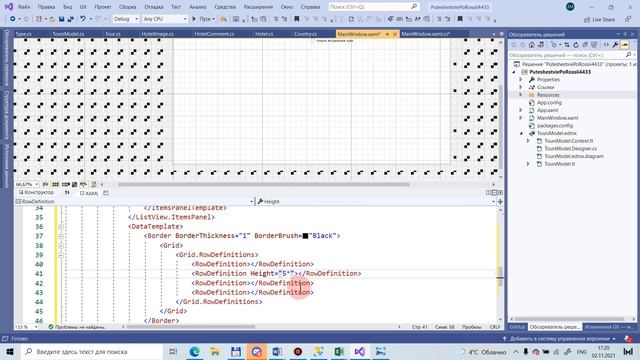The width and height of the screenshot is (640, 360).
Task: Click the preview selected items icon
Action: click(x=624, y=45)
